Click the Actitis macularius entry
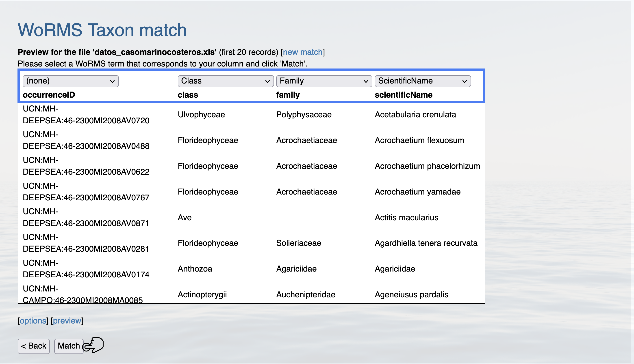Screen dimensions: 634x364 point(406,218)
